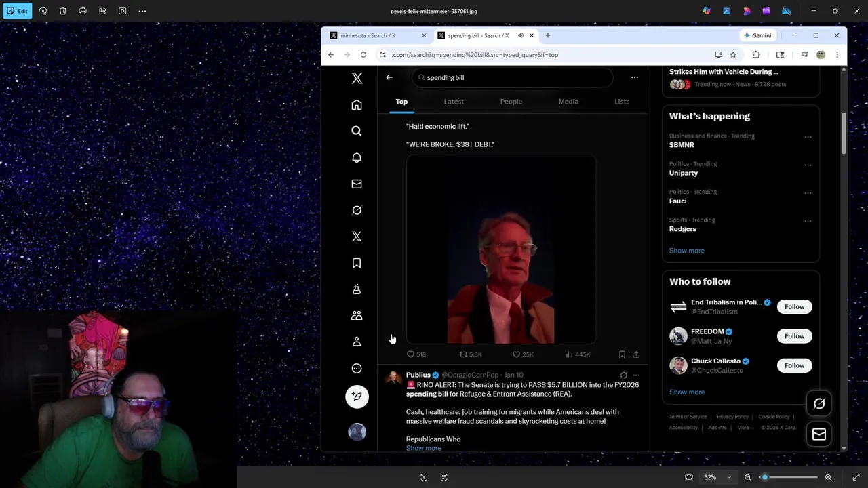
Task: Open Publius post more options menu
Action: click(x=636, y=375)
